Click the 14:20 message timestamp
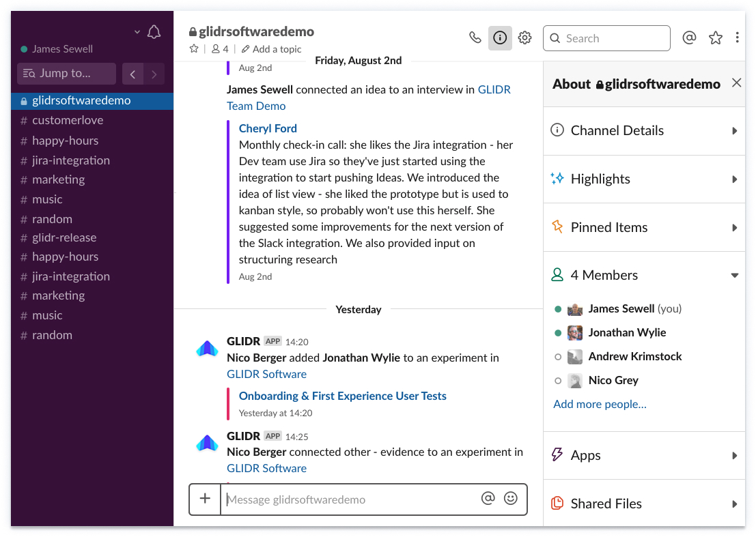 click(x=296, y=342)
